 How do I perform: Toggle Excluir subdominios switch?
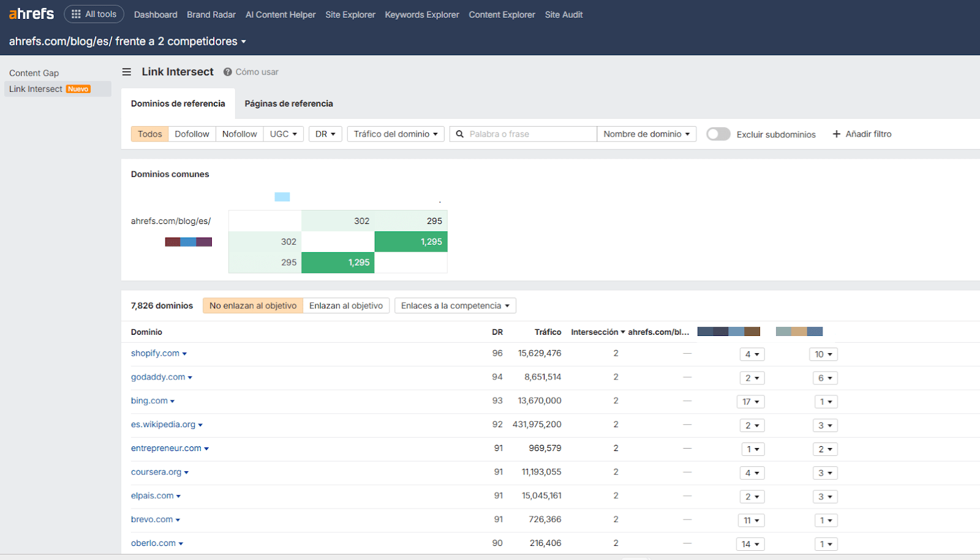718,134
